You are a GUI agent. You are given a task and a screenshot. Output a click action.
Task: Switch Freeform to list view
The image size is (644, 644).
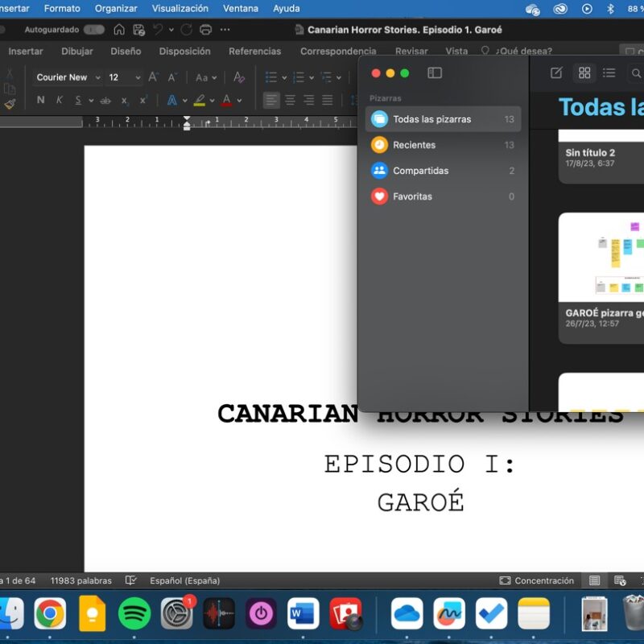pyautogui.click(x=609, y=73)
